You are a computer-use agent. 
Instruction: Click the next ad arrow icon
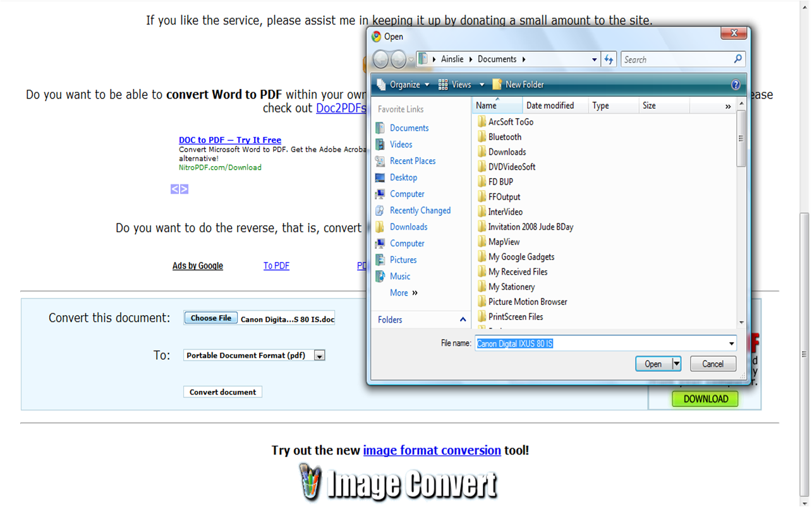(184, 189)
